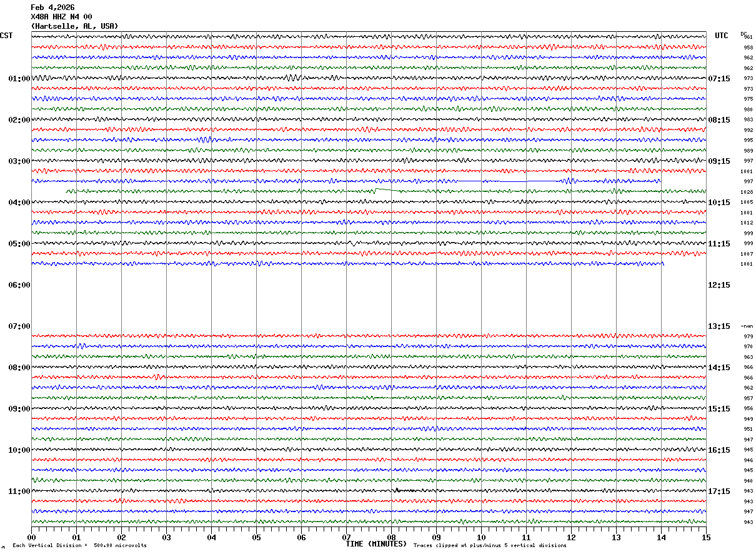Click the DC offset value 995
Viewport: 756px width, 554px height.
click(748, 141)
